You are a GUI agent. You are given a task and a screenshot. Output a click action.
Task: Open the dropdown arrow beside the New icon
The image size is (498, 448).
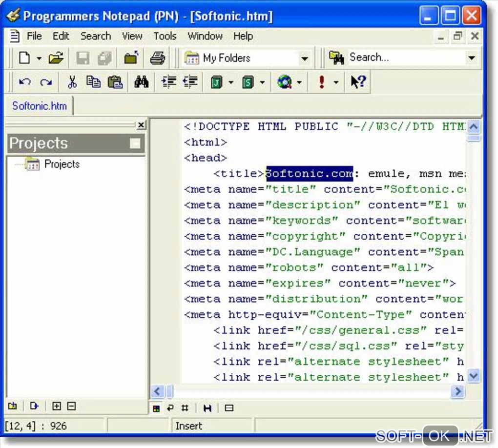39,59
